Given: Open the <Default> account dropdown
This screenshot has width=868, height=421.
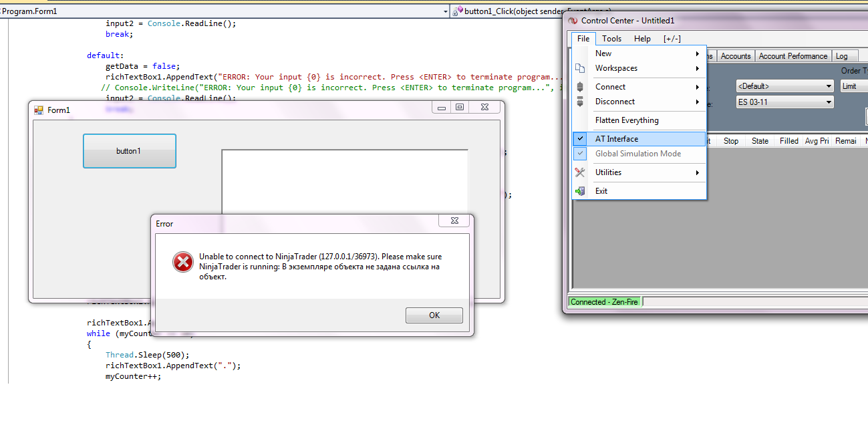Looking at the screenshot, I should pyautogui.click(x=784, y=86).
